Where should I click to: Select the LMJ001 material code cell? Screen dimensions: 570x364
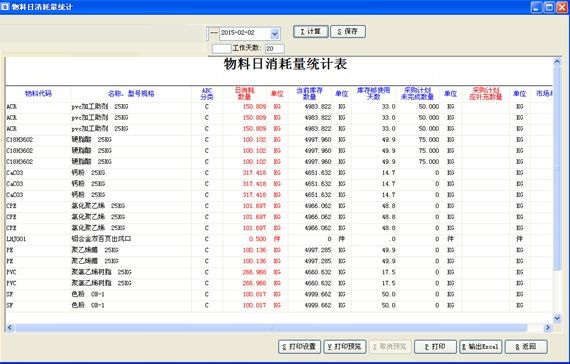[x=38, y=239]
